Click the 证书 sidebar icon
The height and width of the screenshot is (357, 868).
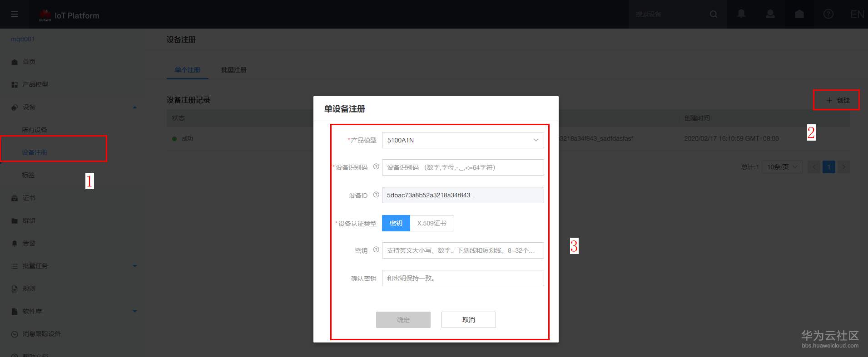[15, 198]
